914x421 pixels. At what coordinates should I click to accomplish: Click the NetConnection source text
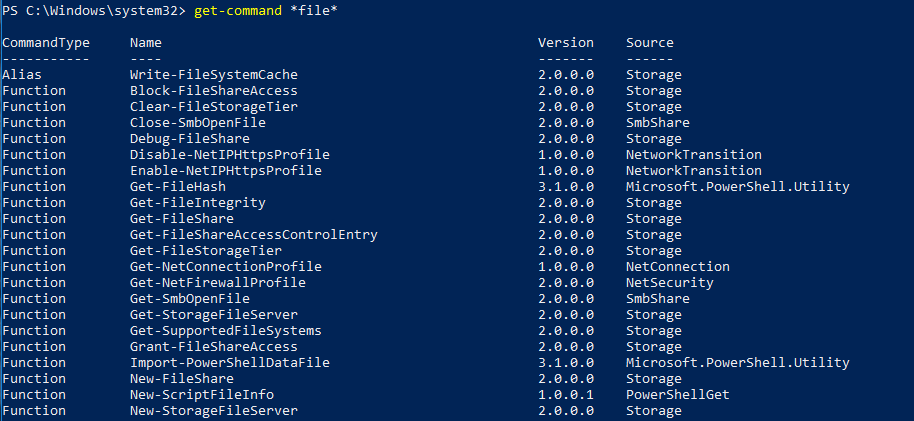click(677, 266)
